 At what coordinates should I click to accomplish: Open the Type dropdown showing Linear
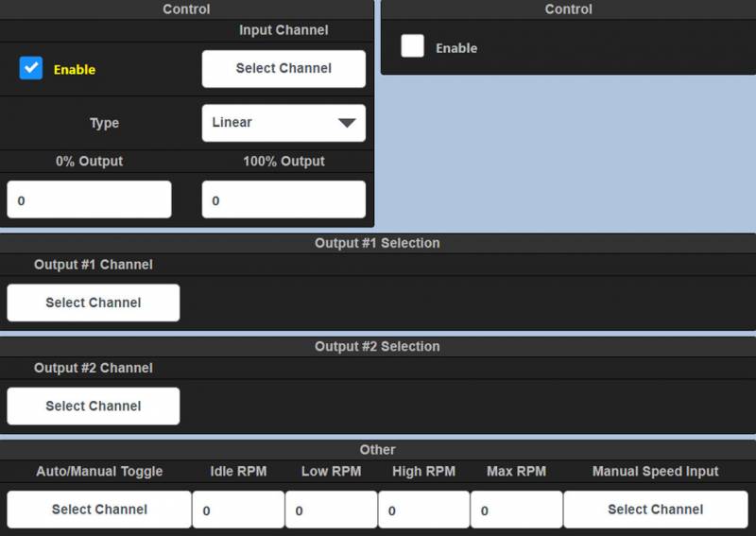(283, 123)
